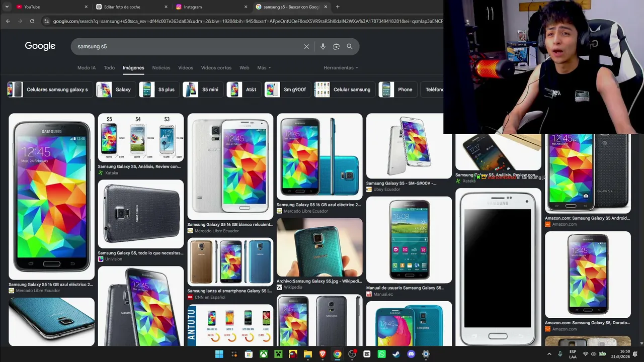The width and height of the screenshot is (644, 362).
Task: Search by image with Google Lens
Action: pyautogui.click(x=336, y=47)
